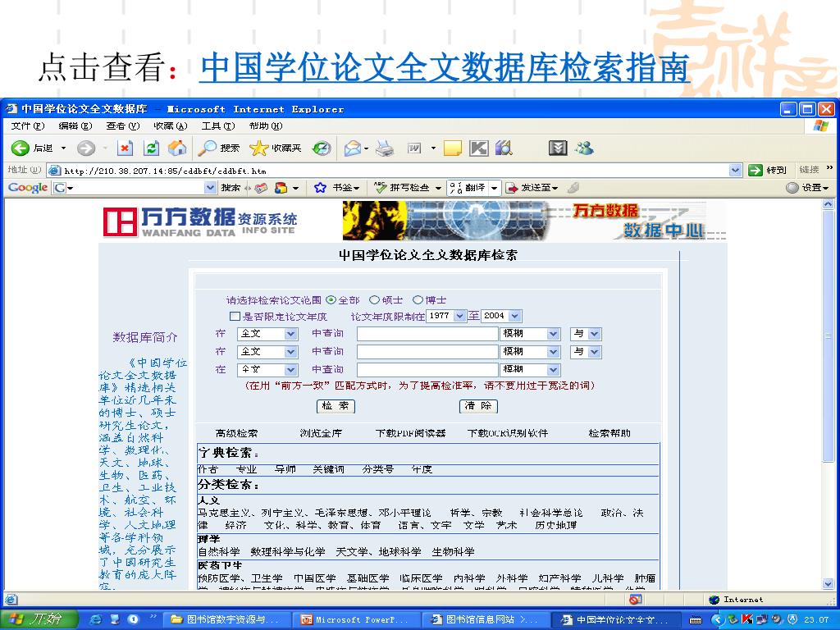Open the 文件(F) menu
Image resolution: width=840 pixels, height=630 pixels.
tap(28, 126)
